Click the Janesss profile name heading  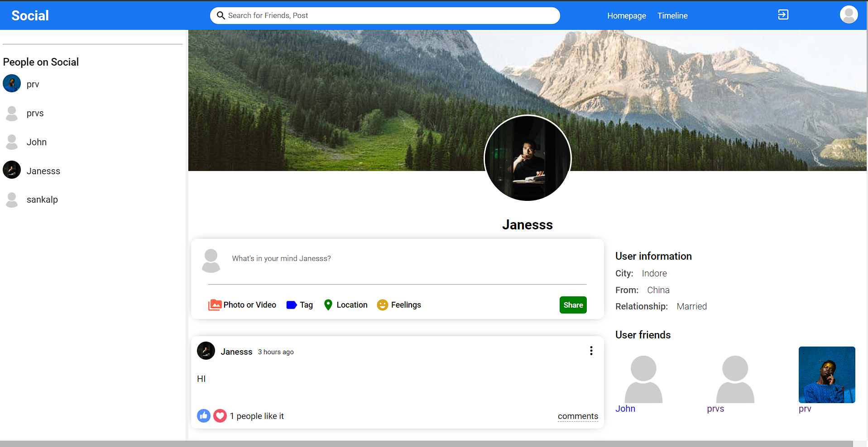click(x=528, y=225)
